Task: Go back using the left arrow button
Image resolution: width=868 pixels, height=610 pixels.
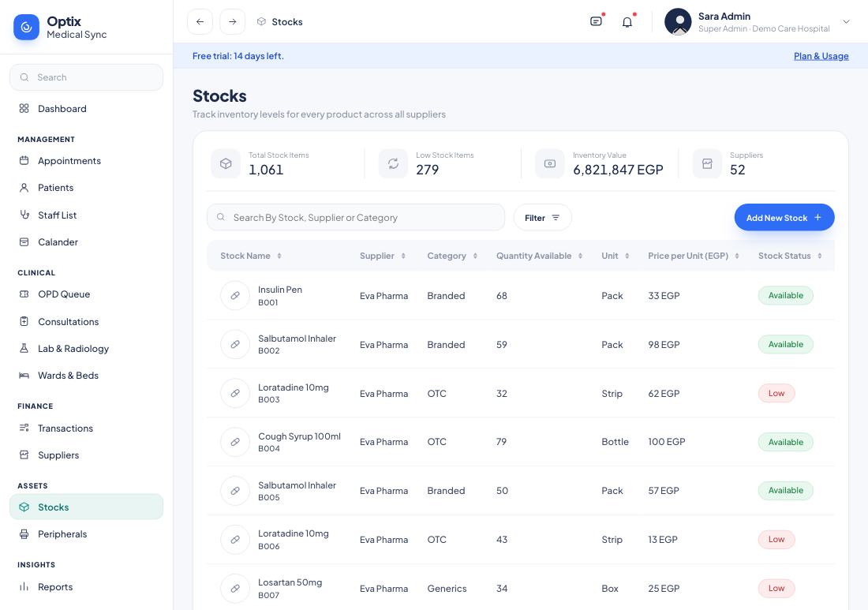Action: coord(200,21)
